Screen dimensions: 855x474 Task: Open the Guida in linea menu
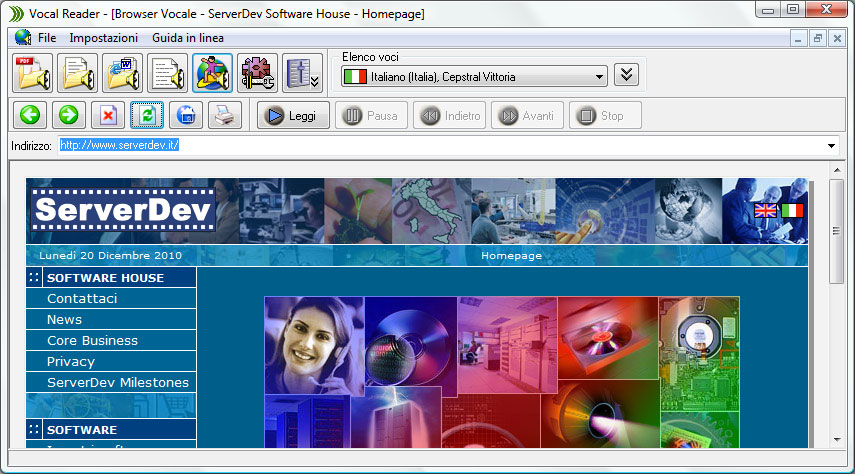188,38
